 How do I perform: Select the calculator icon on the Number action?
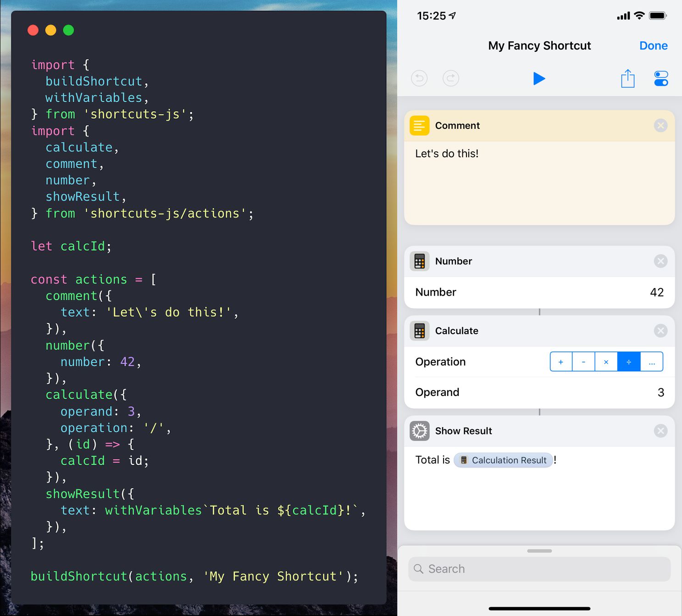pos(419,261)
